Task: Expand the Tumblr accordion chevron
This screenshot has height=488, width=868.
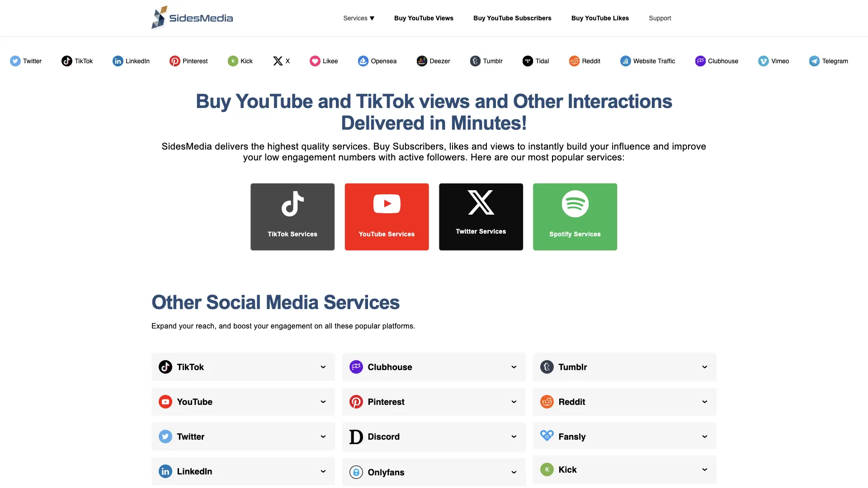Action: pyautogui.click(x=704, y=367)
